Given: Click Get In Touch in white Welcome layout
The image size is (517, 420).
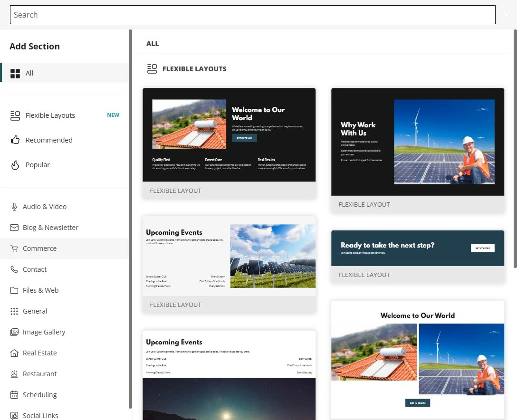Looking at the screenshot, I should click(417, 403).
